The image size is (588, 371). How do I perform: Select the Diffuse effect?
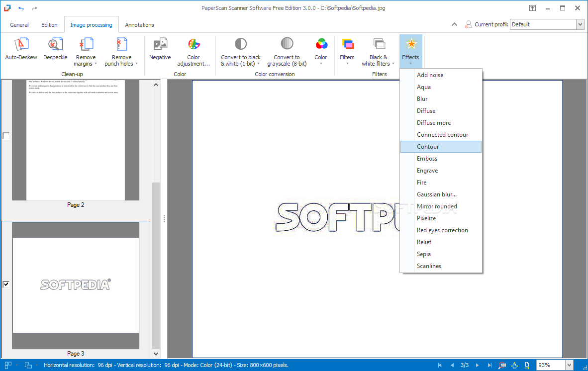(441, 111)
